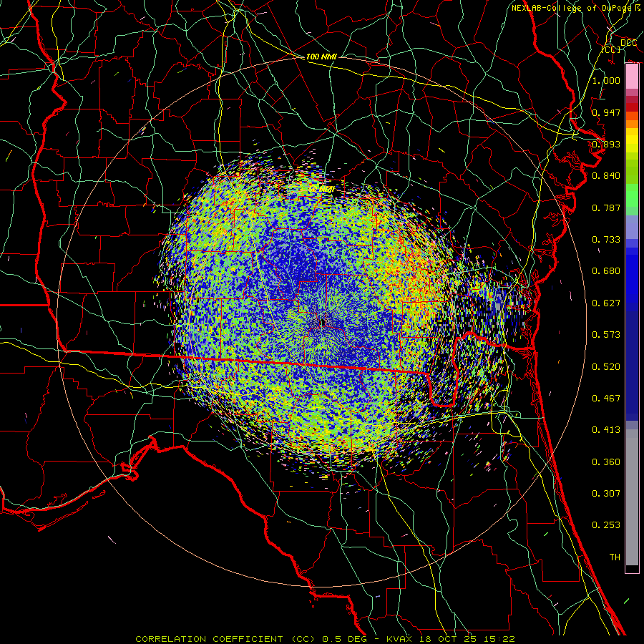644x644 pixels.
Task: Click the 0.467 color scale value
Action: point(606,399)
